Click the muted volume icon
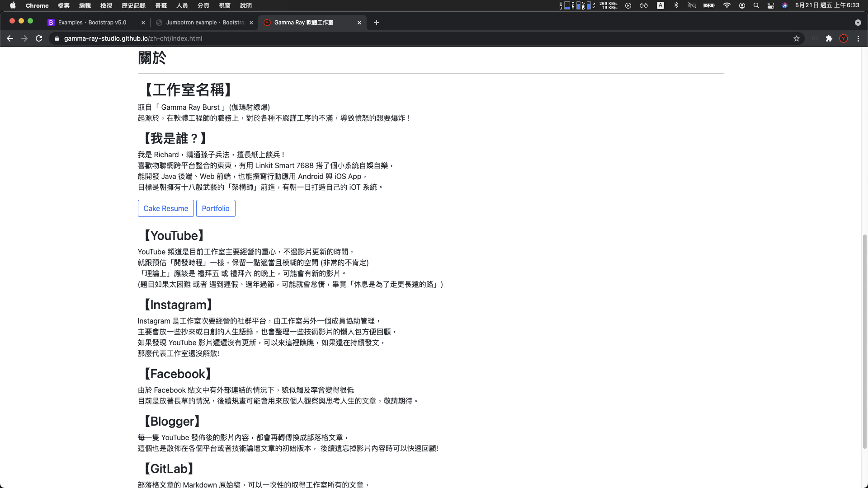 pyautogui.click(x=692, y=5)
